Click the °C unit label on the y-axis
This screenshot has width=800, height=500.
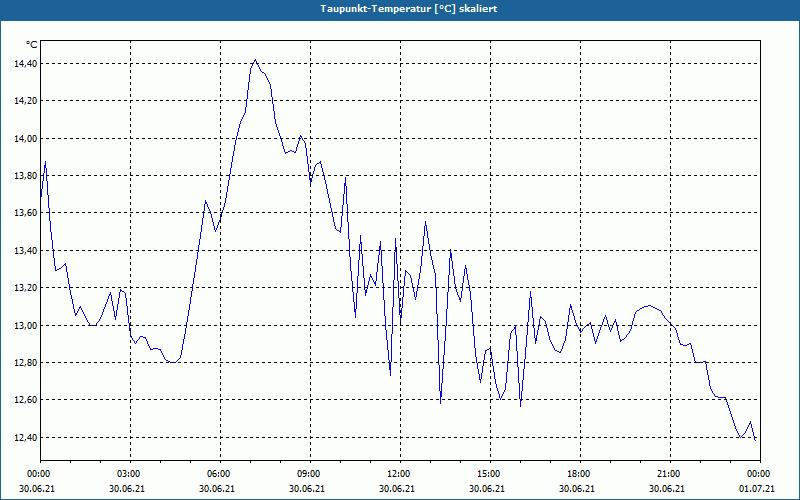click(32, 45)
